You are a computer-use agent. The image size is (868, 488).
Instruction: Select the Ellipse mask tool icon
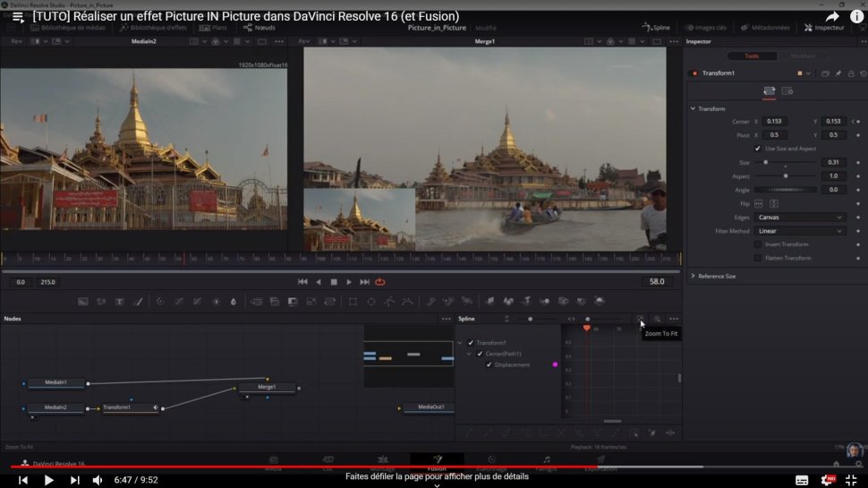click(371, 302)
